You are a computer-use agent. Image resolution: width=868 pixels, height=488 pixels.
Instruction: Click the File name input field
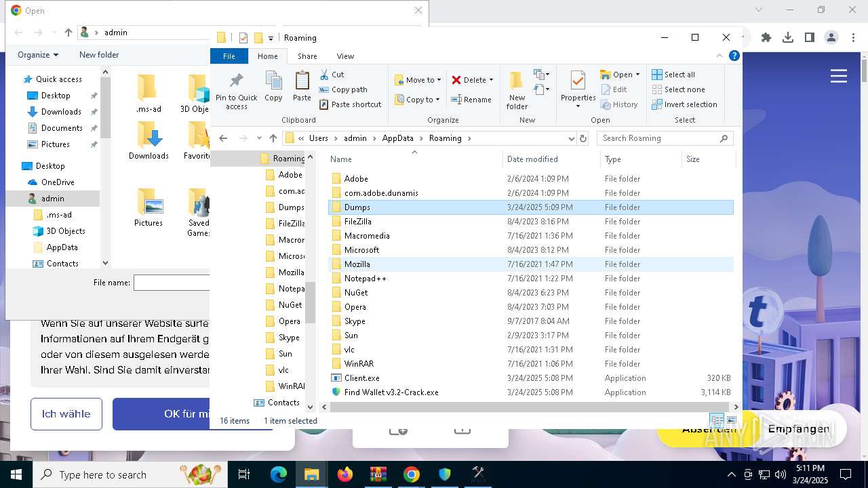[172, 283]
